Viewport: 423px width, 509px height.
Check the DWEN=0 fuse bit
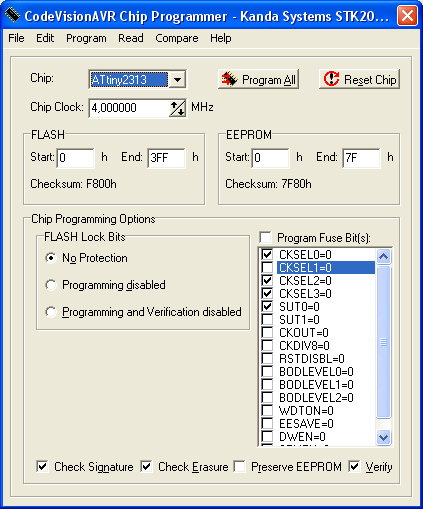(267, 436)
